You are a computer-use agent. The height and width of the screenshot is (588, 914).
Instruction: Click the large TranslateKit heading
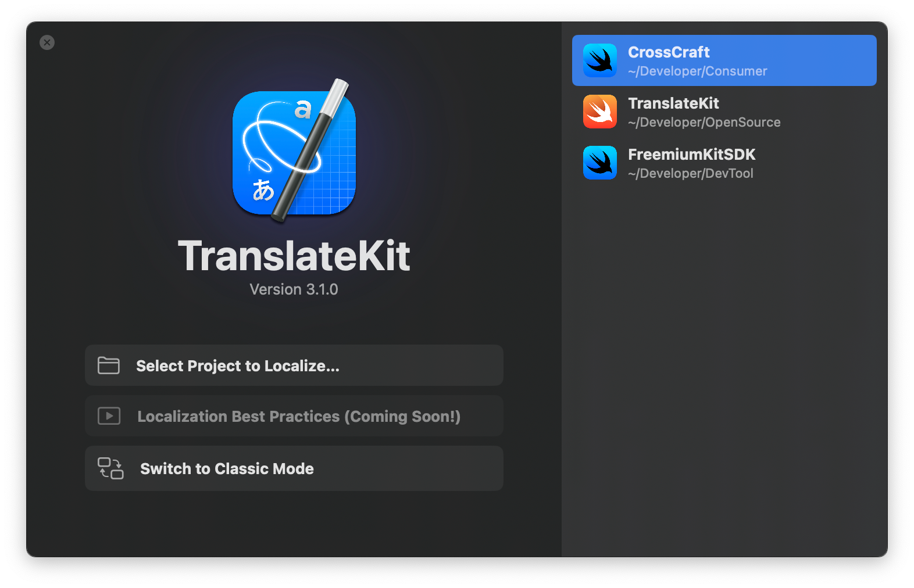coord(294,256)
